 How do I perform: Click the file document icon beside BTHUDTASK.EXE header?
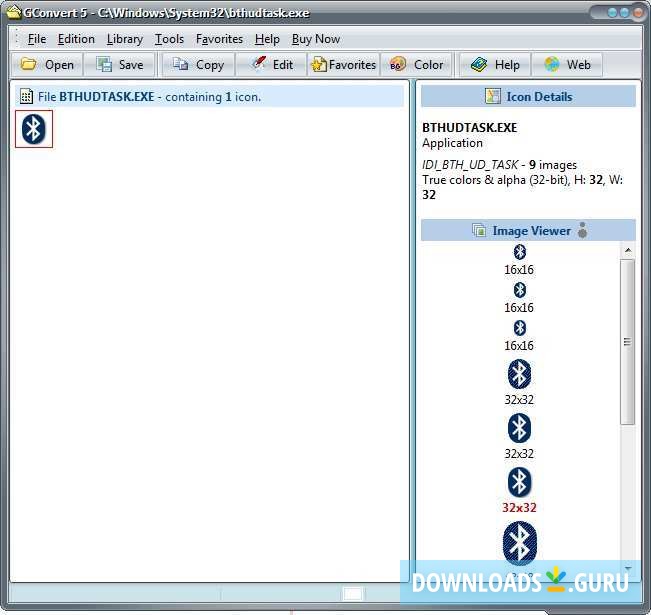26,96
